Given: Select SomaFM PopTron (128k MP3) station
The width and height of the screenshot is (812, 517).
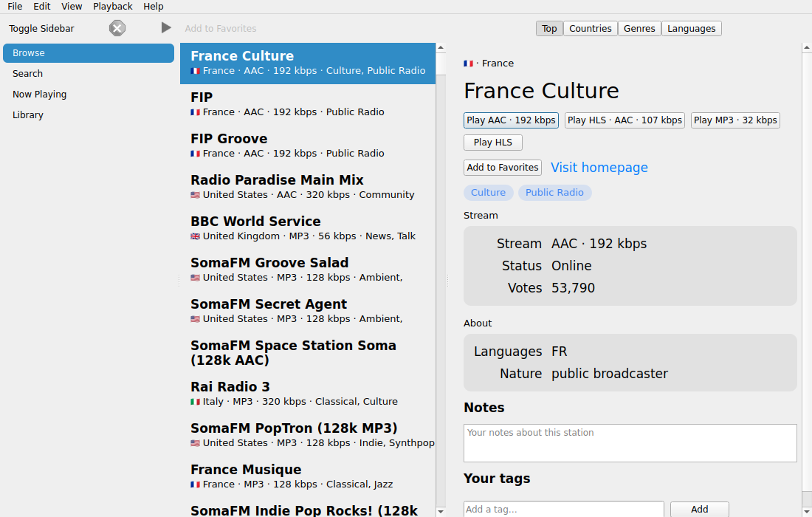Looking at the screenshot, I should [308, 436].
